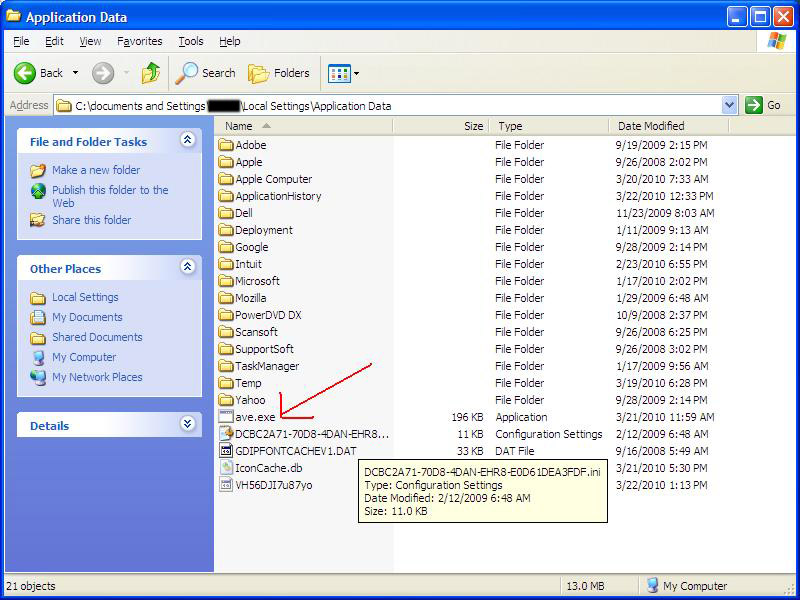Viewport: 800px width, 600px height.
Task: Select the Mozilla folder icon
Action: point(226,298)
